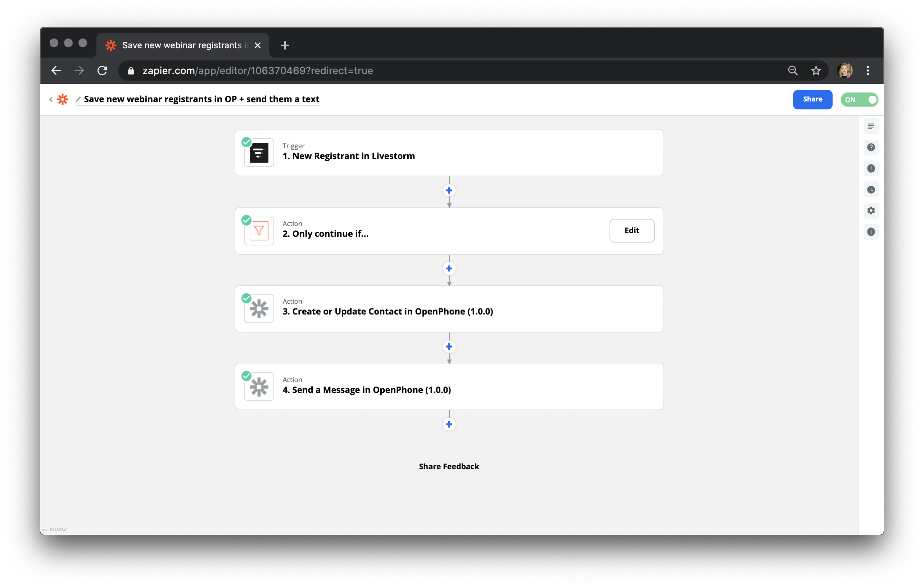Add a final step after step 4
This screenshot has height=588, width=924.
449,424
